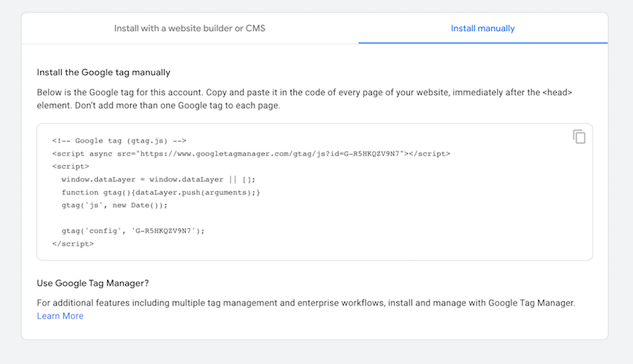Copy the Google tag code snippet
Viewport: 633px width, 364px height.
579,137
